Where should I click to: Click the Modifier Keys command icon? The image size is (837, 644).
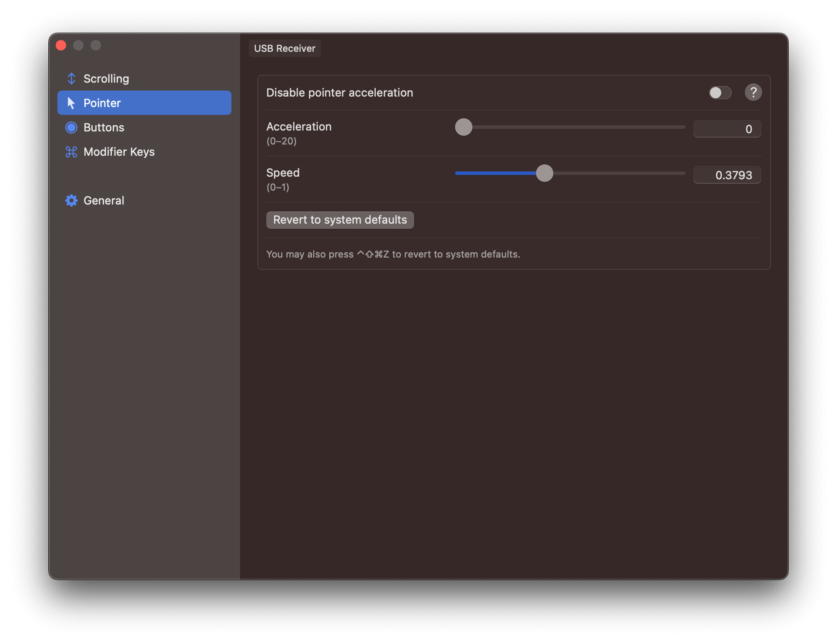[71, 152]
